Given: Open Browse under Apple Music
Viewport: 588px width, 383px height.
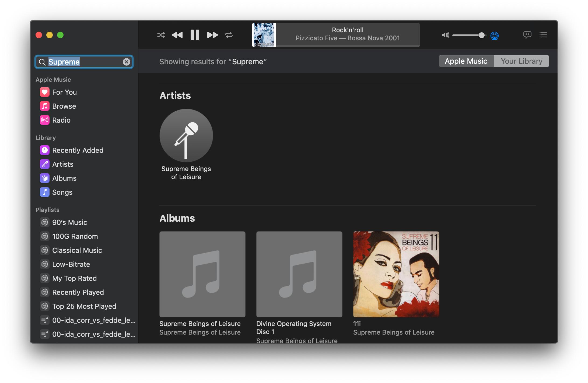Looking at the screenshot, I should click(x=64, y=106).
